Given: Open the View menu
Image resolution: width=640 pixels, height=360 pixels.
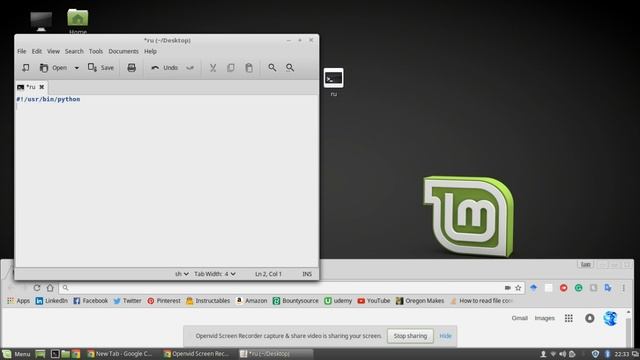Looking at the screenshot, I should click(53, 51).
